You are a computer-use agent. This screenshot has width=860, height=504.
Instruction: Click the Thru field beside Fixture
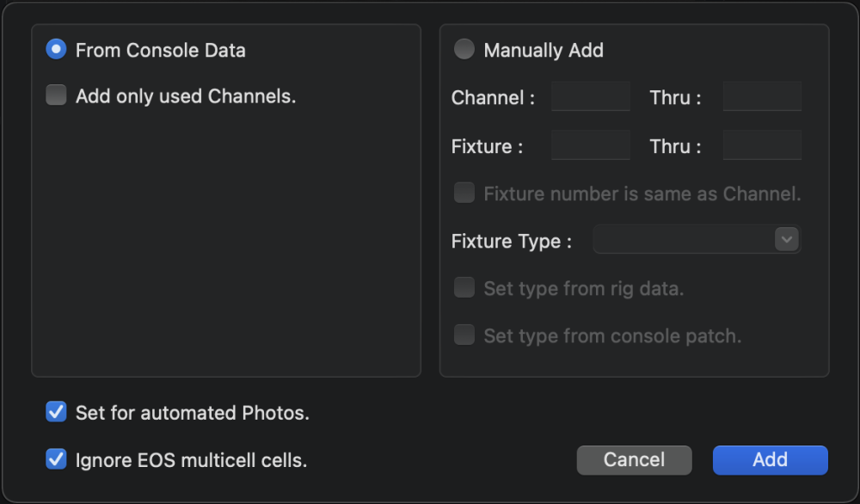click(x=762, y=144)
